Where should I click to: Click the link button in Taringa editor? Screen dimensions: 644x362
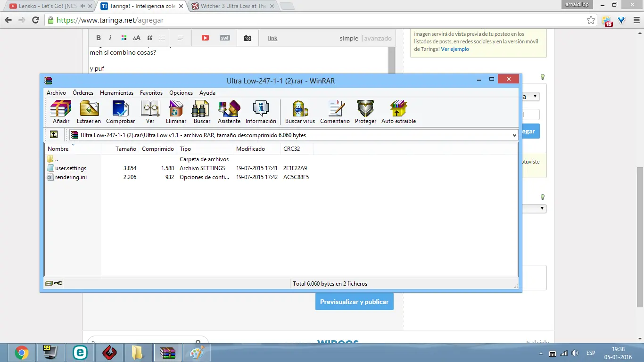(x=272, y=38)
